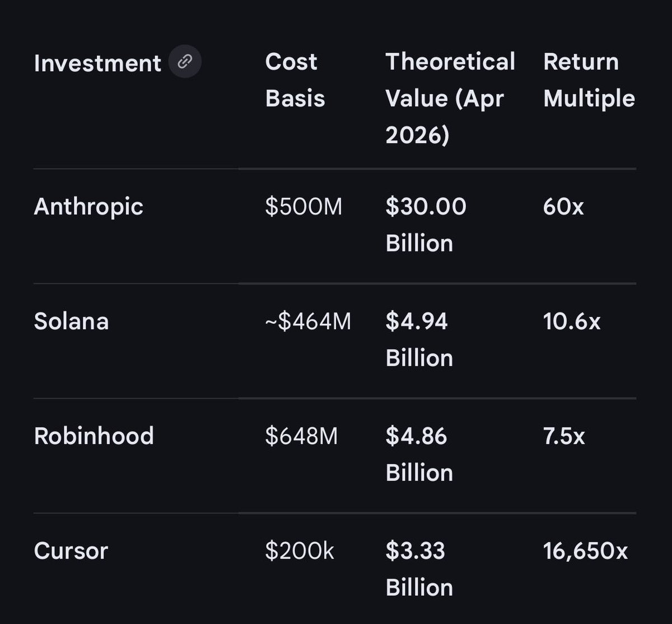The width and height of the screenshot is (672, 624).
Task: Click the Solana row label
Action: tap(71, 322)
